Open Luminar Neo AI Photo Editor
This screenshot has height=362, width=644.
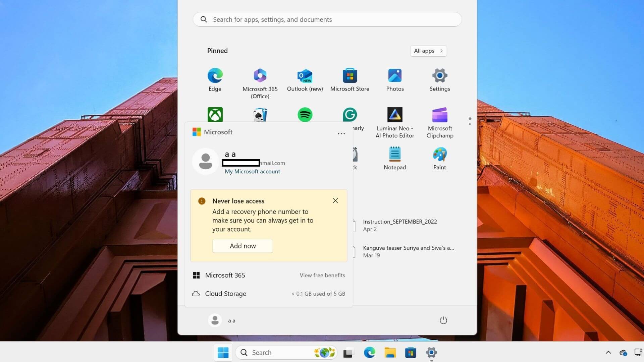395,115
